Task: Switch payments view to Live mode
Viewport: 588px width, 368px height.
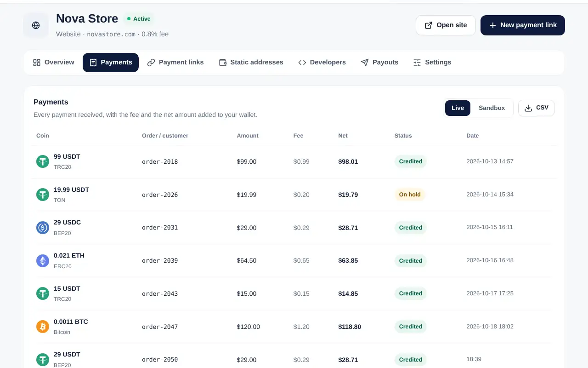Action: click(458, 108)
